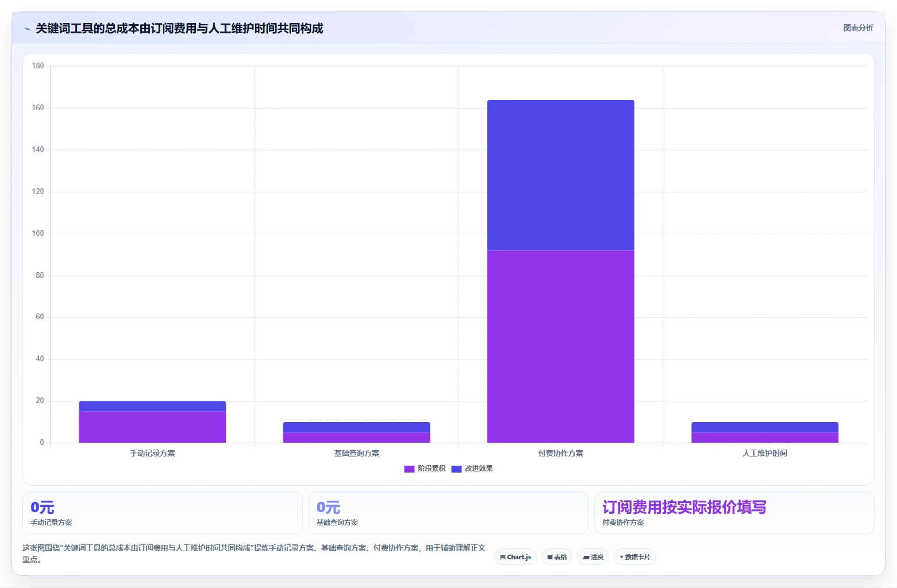This screenshot has height=588, width=897.
Task: Click blue segment of 手动记录方案 bar
Action: click(152, 406)
